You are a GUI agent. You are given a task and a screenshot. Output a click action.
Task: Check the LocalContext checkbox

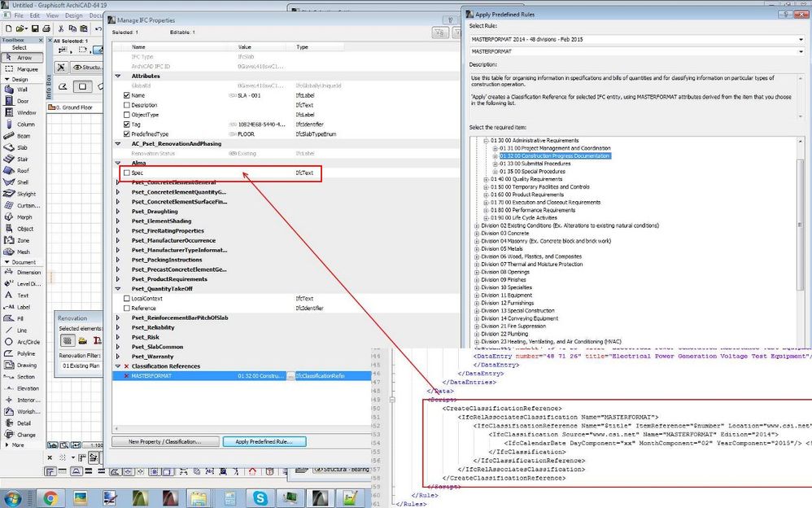click(x=127, y=299)
